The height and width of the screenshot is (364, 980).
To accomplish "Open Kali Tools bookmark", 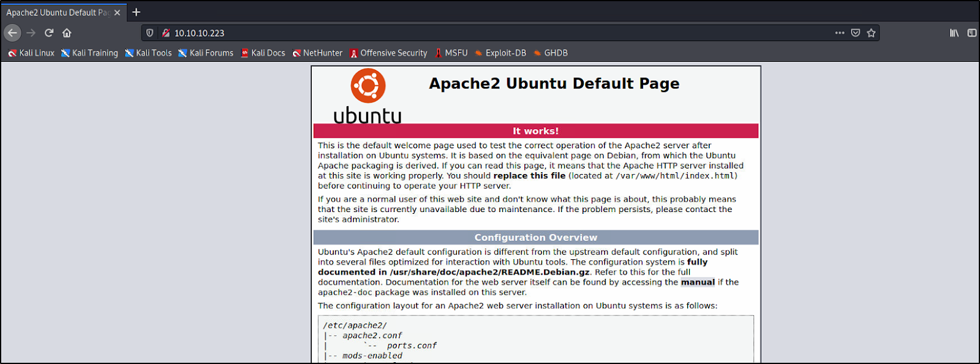I will 148,53.
